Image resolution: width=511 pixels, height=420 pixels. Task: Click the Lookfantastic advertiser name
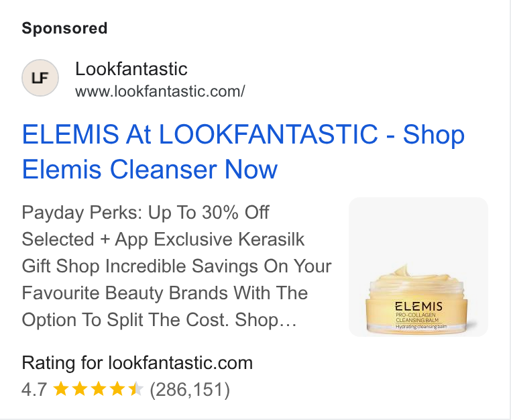(131, 69)
